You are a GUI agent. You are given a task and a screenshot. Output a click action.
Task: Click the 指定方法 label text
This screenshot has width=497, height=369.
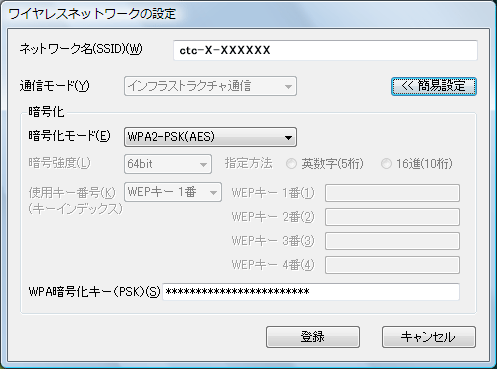pos(248,163)
